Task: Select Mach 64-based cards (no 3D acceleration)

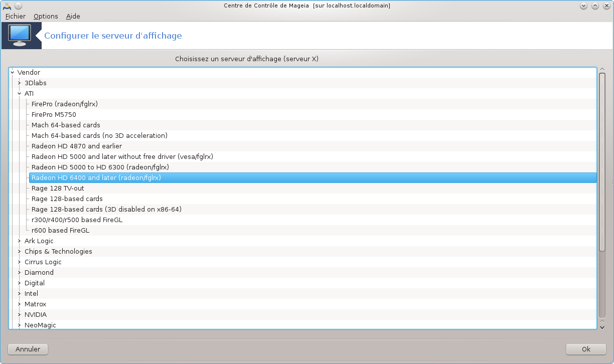Action: pos(99,136)
